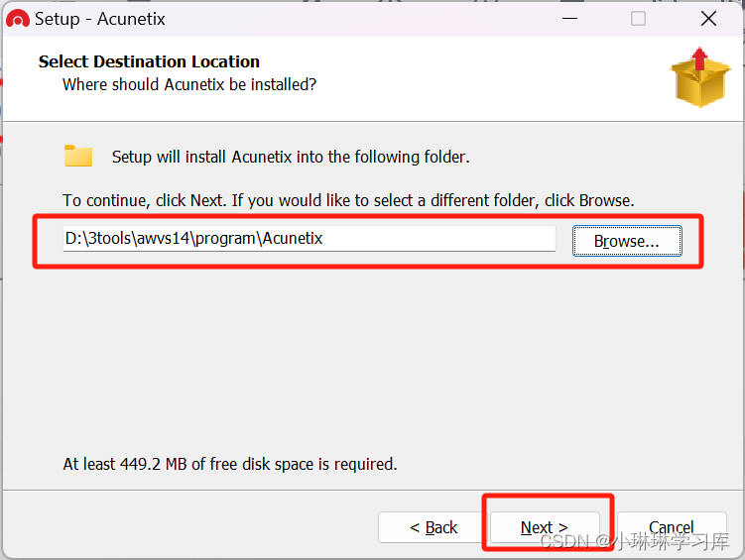This screenshot has width=745, height=560.
Task: Minimize the Setup - Acunetix window
Action: pos(569,19)
